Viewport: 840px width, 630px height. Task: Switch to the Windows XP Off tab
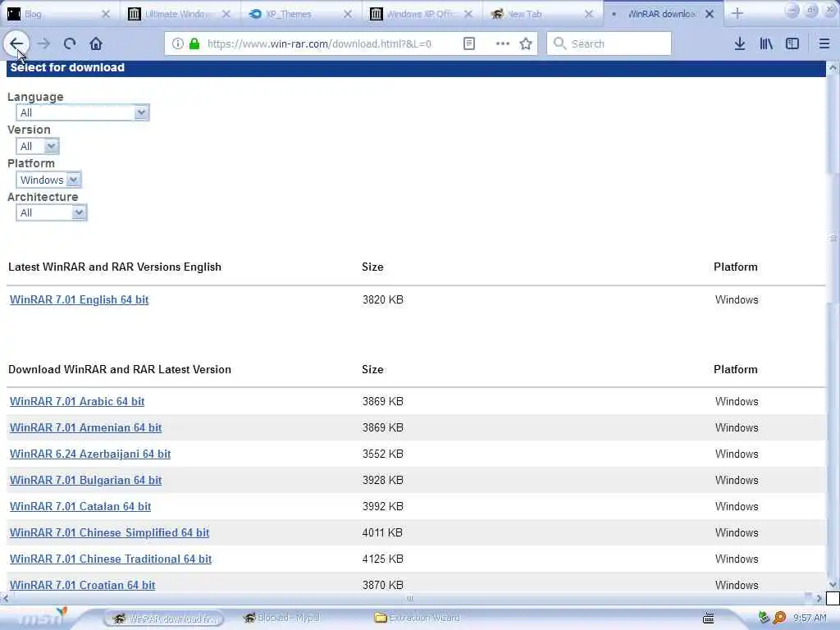coord(413,14)
